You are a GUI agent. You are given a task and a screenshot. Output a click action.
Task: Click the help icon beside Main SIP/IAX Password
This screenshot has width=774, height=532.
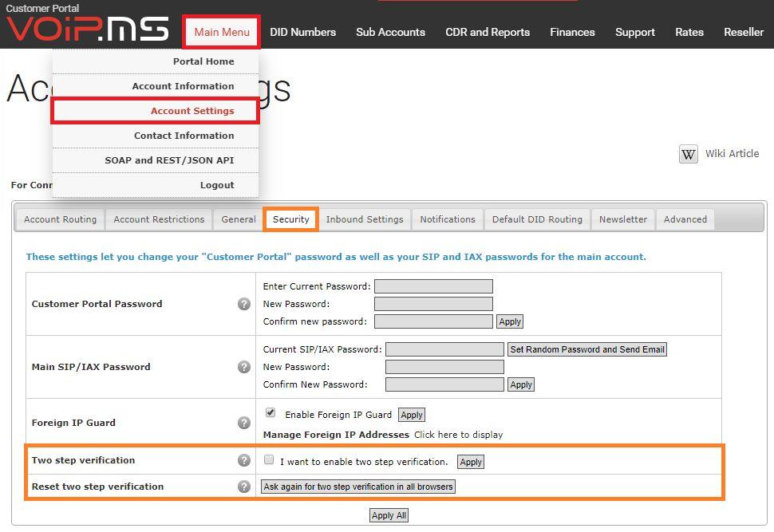click(x=244, y=367)
